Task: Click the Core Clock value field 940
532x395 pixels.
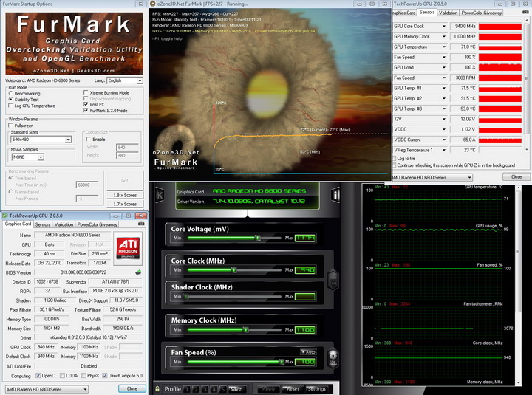Action: click(305, 270)
